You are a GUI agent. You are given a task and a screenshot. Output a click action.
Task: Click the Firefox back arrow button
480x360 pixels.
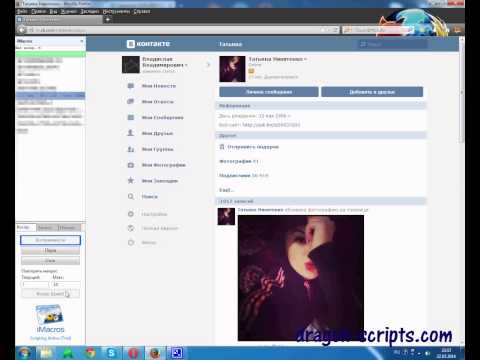coord(22,30)
